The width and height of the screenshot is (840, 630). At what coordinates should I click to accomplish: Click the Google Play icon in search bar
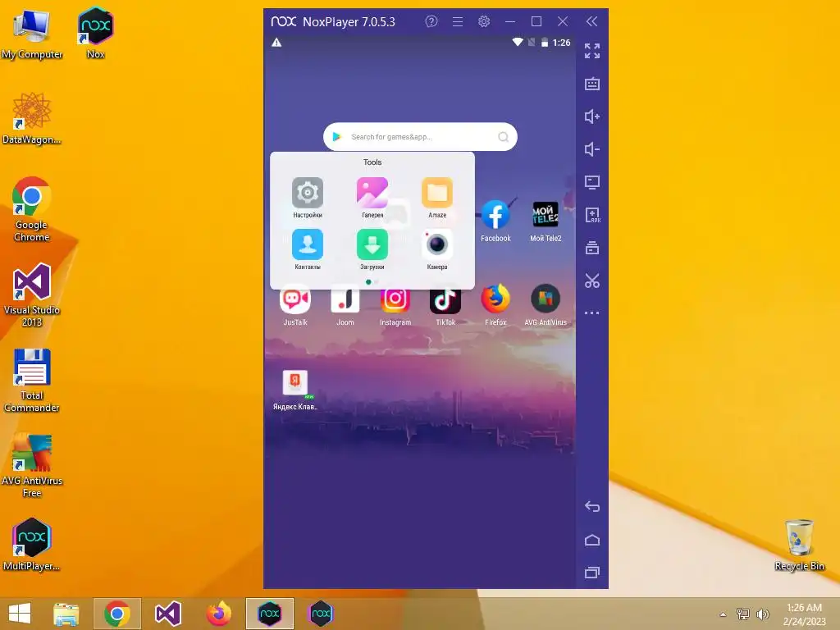[x=337, y=137]
